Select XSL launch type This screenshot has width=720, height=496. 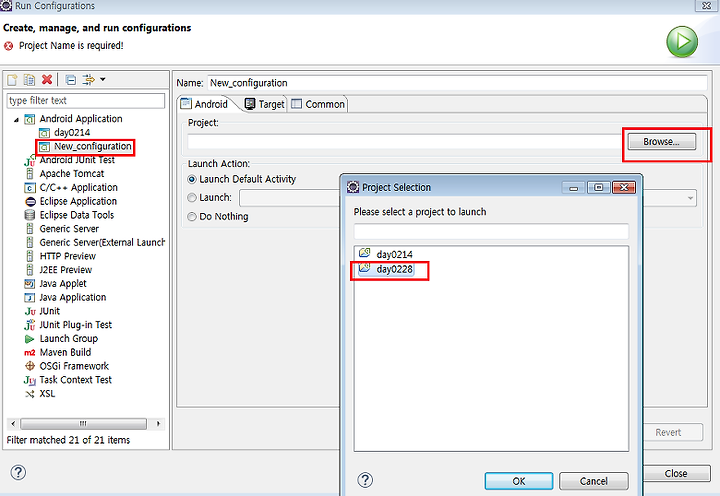coord(47,394)
